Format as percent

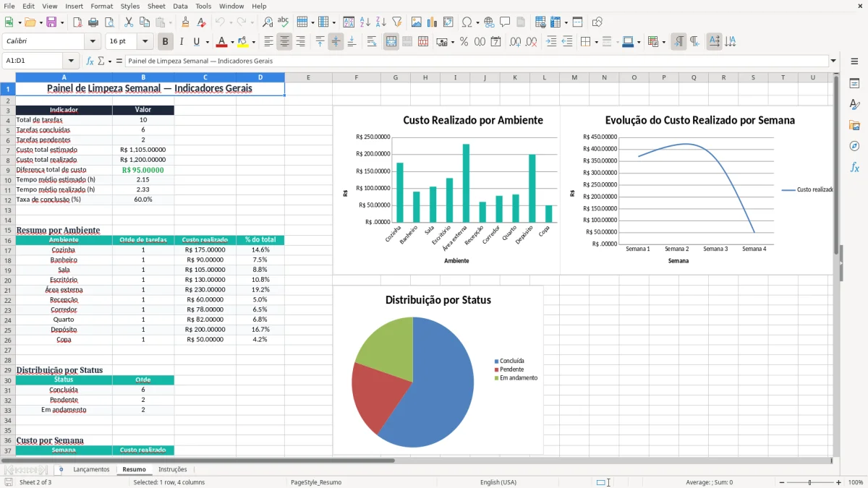(x=464, y=42)
